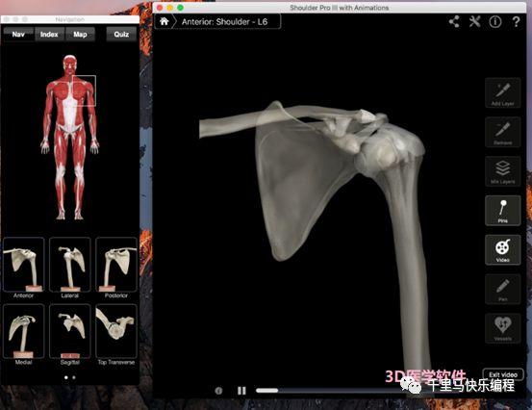Select the Posterior view thumbnail
Image resolution: width=532 pixels, height=410 pixels.
click(x=116, y=265)
